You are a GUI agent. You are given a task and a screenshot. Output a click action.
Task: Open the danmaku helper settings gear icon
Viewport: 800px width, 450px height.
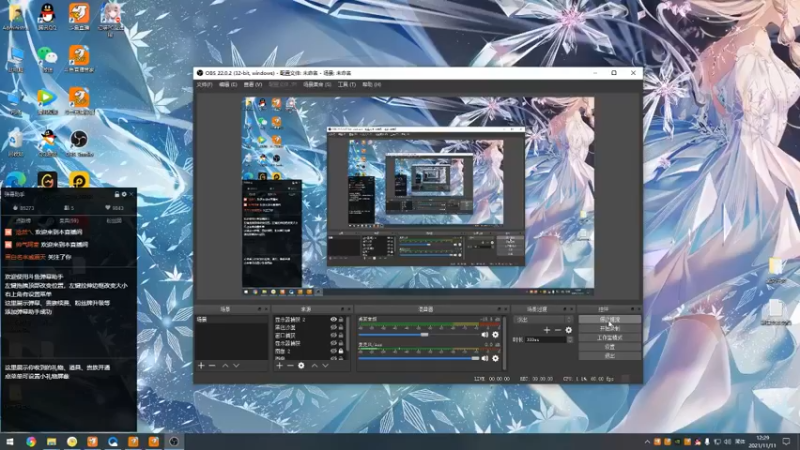124,194
